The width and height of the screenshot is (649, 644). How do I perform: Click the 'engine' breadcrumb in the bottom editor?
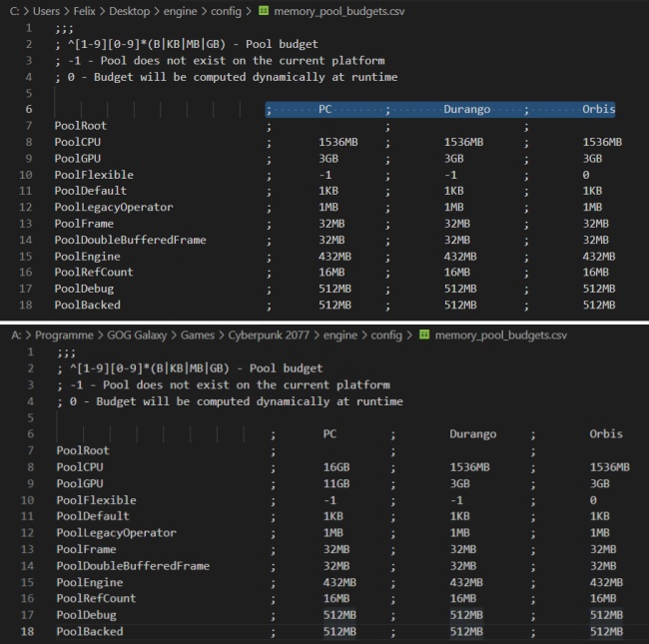340,335
